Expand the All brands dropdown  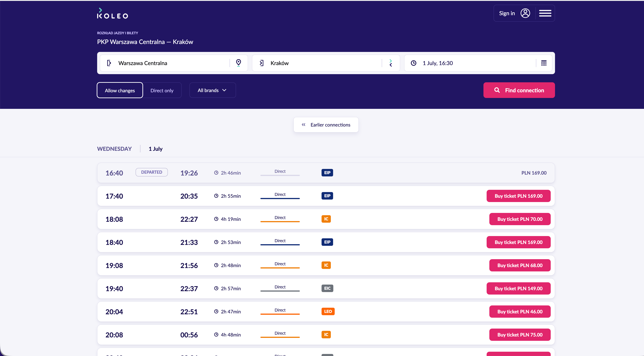(x=212, y=90)
